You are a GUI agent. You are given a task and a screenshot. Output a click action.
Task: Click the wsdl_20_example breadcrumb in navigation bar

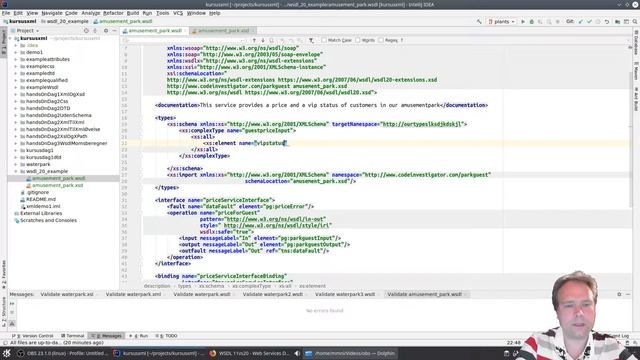[x=65, y=21]
